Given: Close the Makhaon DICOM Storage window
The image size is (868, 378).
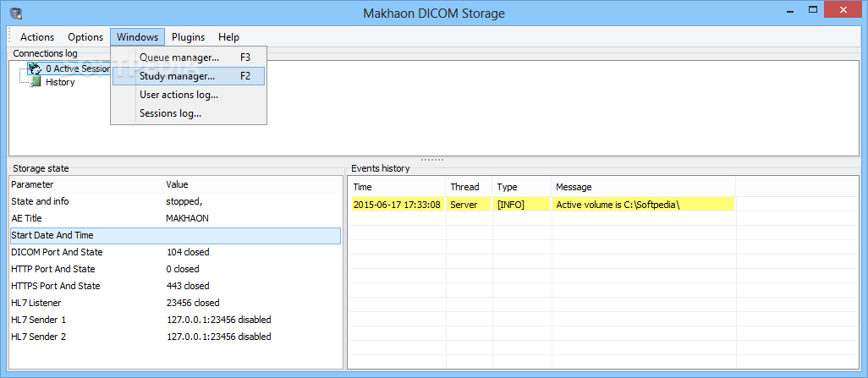Looking at the screenshot, I should click(x=843, y=9).
